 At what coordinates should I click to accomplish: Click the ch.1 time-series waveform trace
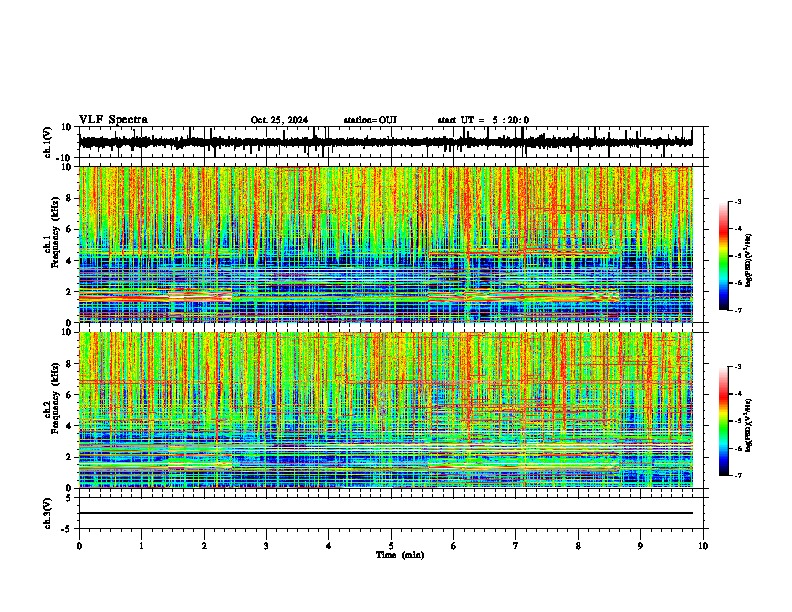coord(385,142)
